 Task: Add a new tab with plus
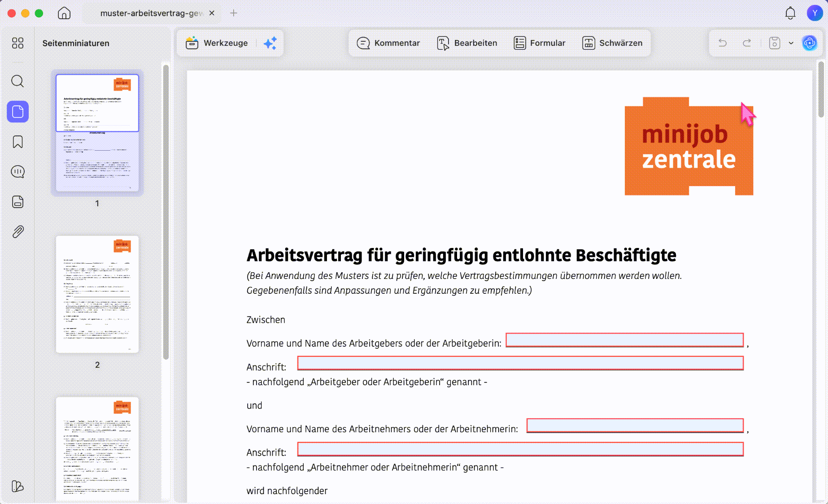click(234, 13)
